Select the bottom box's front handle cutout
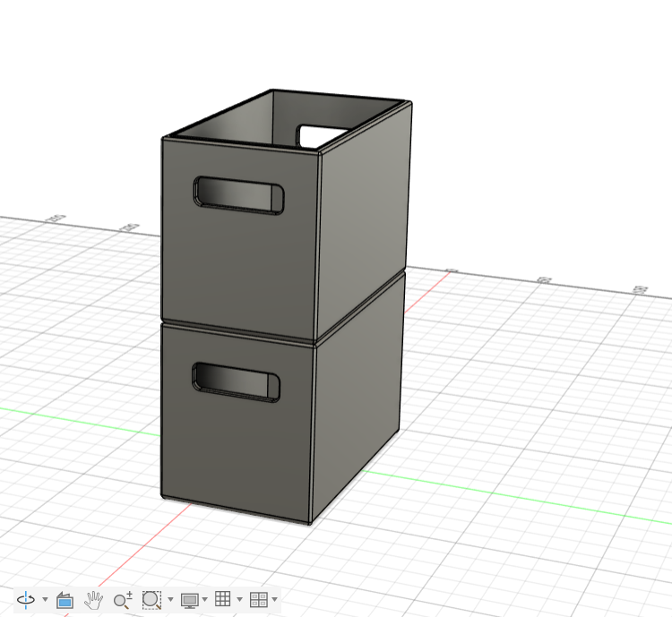This screenshot has width=672, height=617. click(x=237, y=382)
